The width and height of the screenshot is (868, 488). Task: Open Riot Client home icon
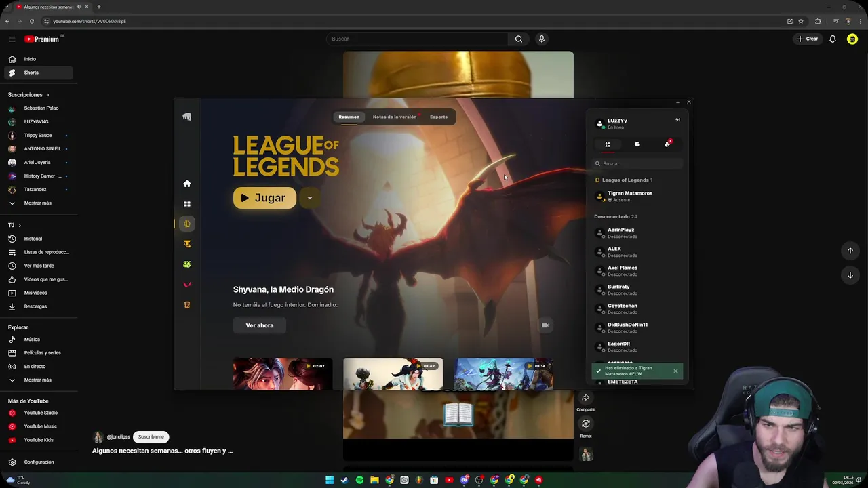coord(187,184)
